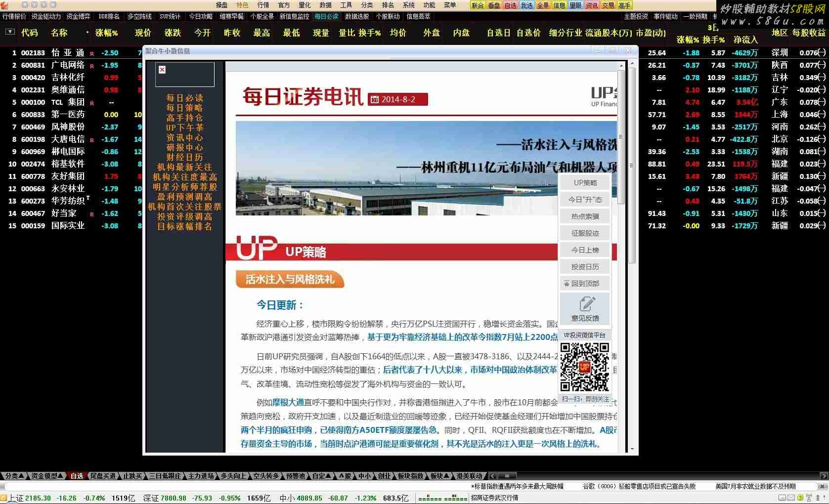The width and height of the screenshot is (829, 504).
Task: Click the 投资日历 floating nav button
Action: (x=585, y=267)
